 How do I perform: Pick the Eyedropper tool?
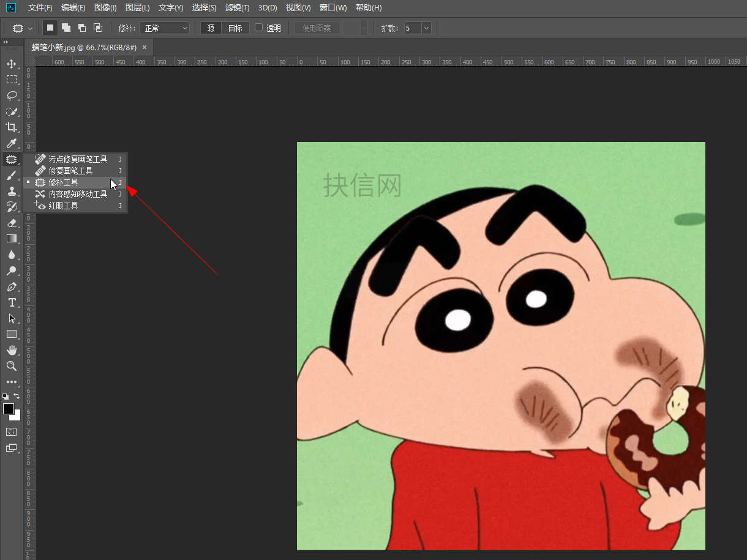(11, 143)
